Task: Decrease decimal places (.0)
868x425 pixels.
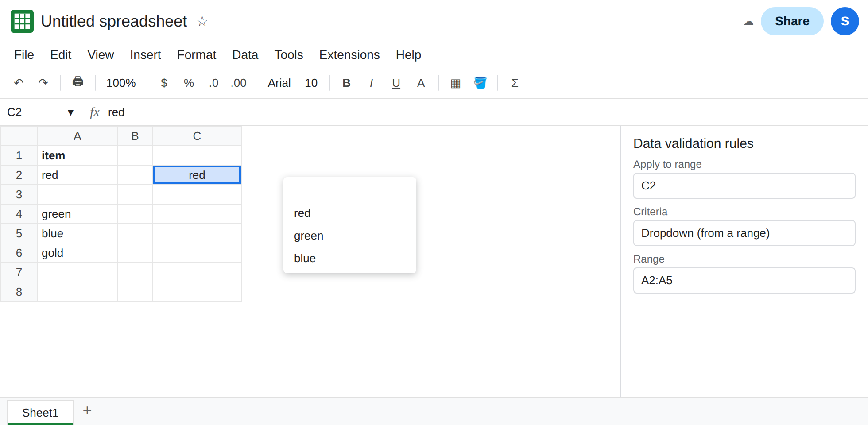Action: (x=213, y=83)
